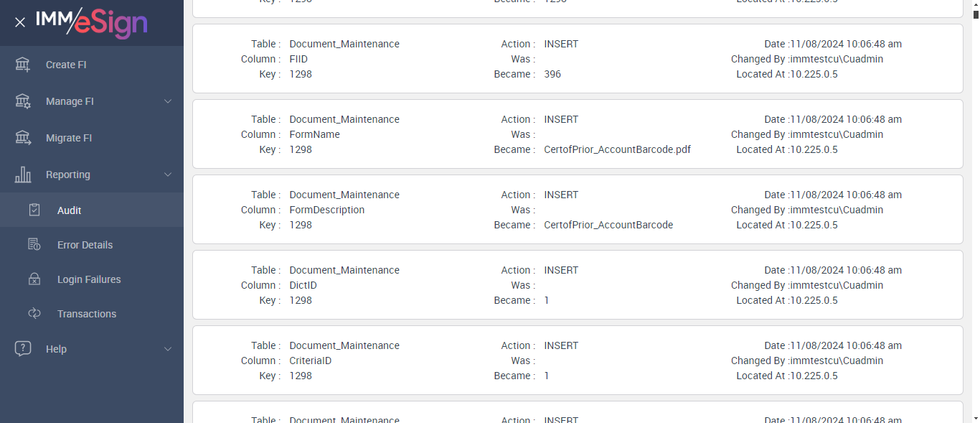Expand the Manage FI submenu chevron

[168, 101]
